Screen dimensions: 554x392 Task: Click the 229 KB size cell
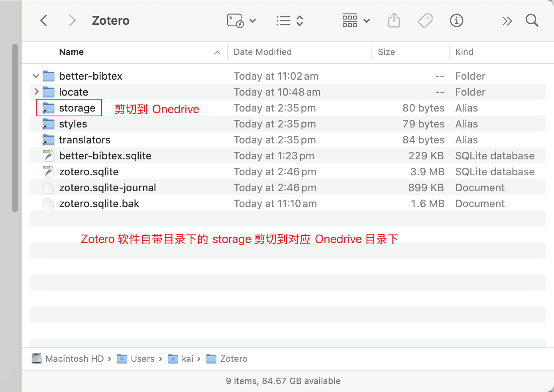pos(426,156)
